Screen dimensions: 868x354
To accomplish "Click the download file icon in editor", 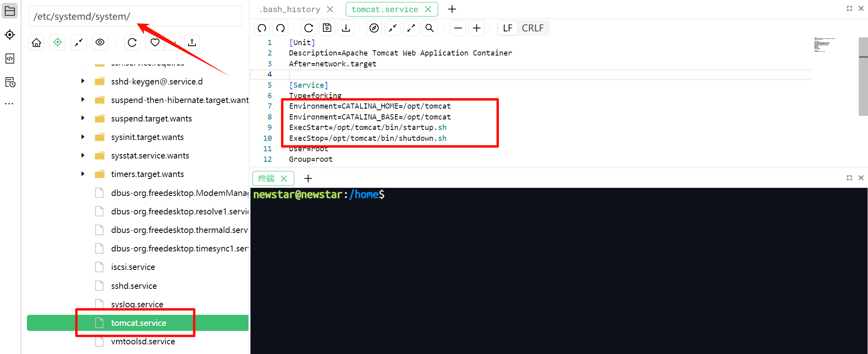I will tap(346, 28).
